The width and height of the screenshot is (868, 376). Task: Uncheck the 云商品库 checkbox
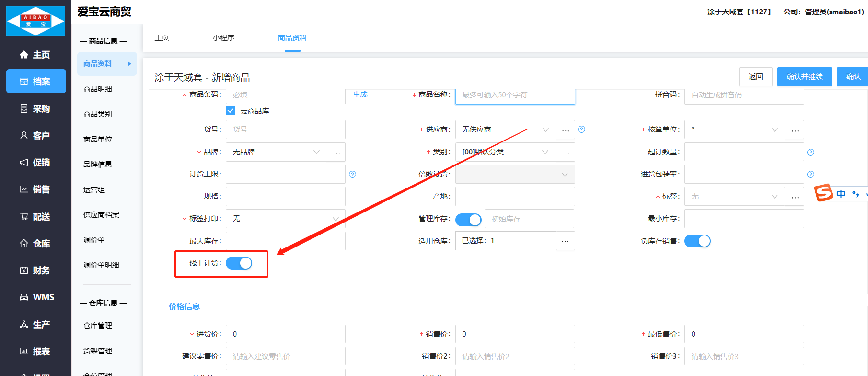coord(231,111)
